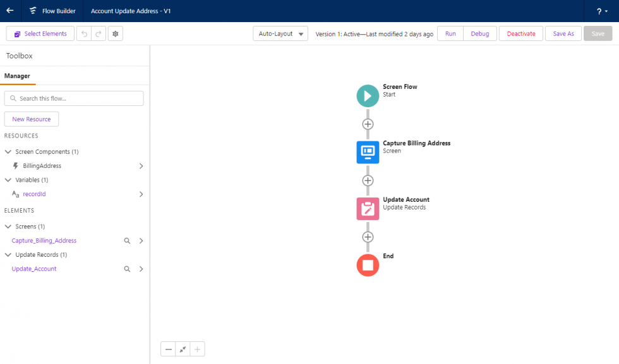This screenshot has width=619, height=364.
Task: Open Capture_Billing_Address details chevron
Action: tap(141, 240)
